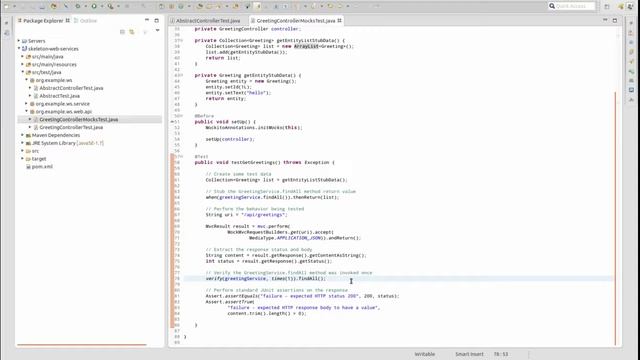Image resolution: width=640 pixels, height=360 pixels.
Task: Toggle Link with Editor in Package Explorer
Action: 132,31
